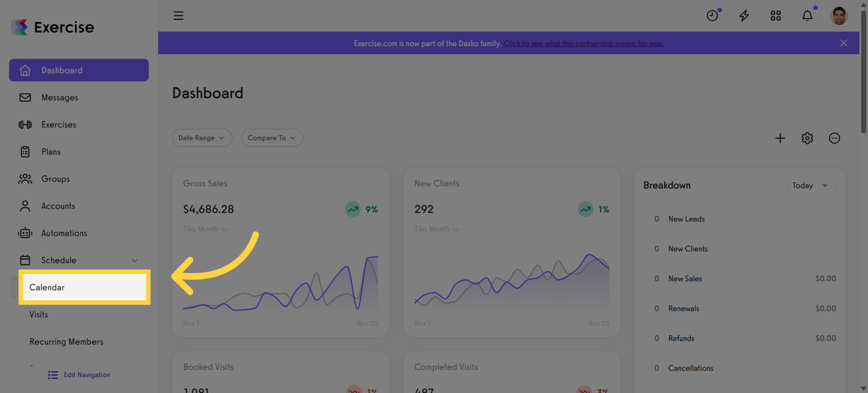
Task: Select the Exercises dumbbell icon
Action: (x=25, y=124)
